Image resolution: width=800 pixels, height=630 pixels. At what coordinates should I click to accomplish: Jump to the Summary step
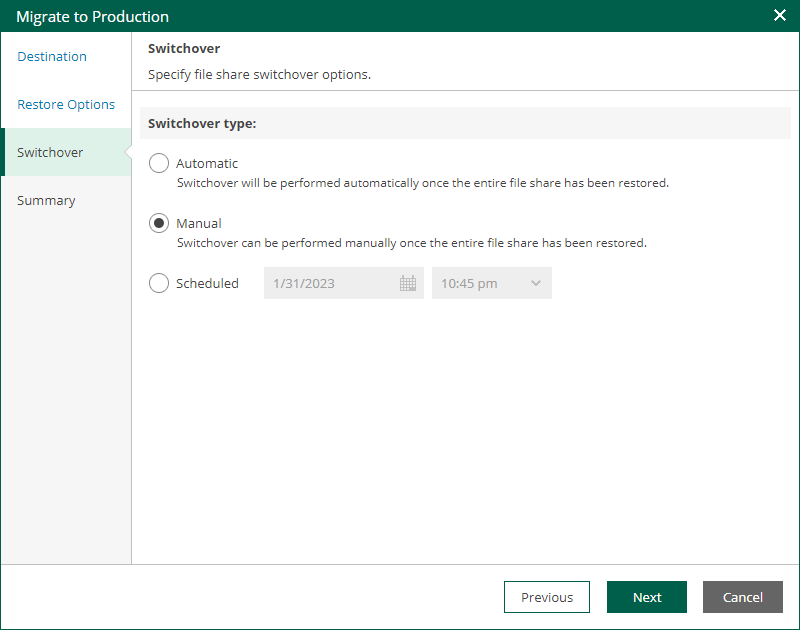pos(46,200)
